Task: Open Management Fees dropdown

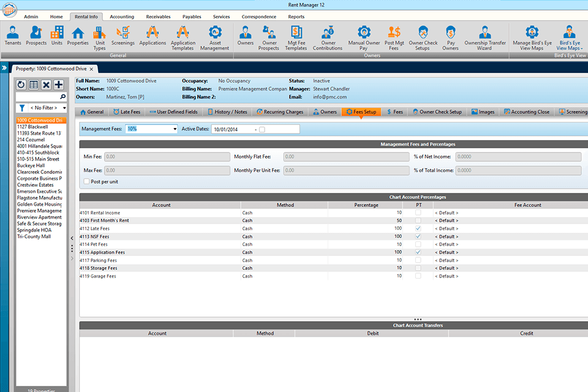Action: [x=175, y=129]
